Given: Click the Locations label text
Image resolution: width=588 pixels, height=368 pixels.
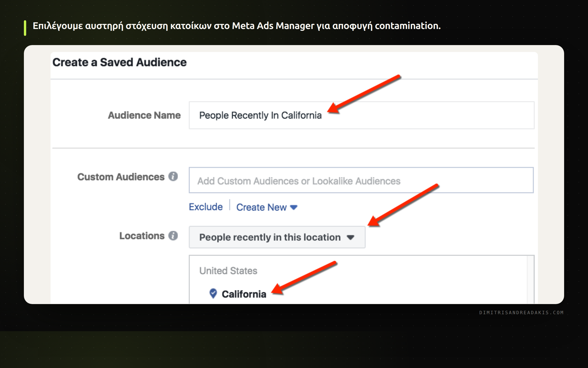Looking at the screenshot, I should click(142, 236).
